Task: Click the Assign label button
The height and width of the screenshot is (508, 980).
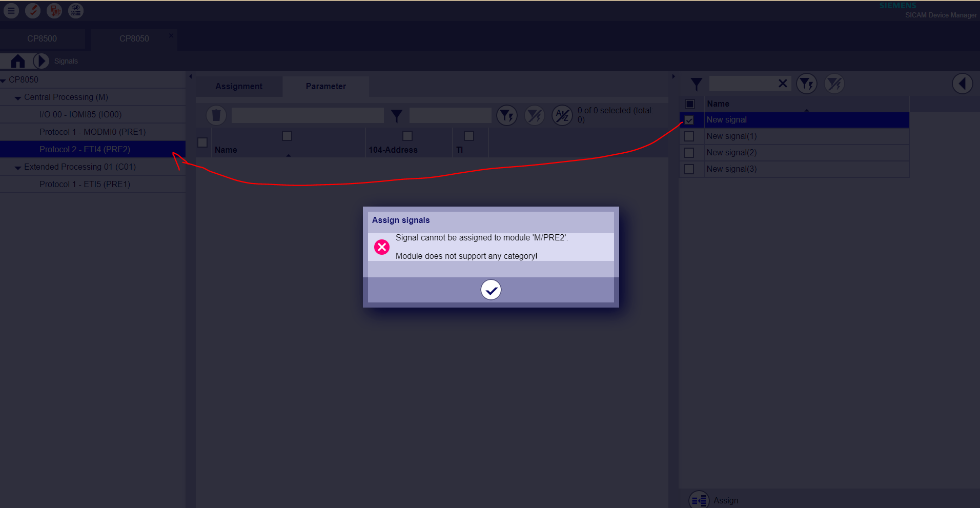Action: tap(726, 500)
